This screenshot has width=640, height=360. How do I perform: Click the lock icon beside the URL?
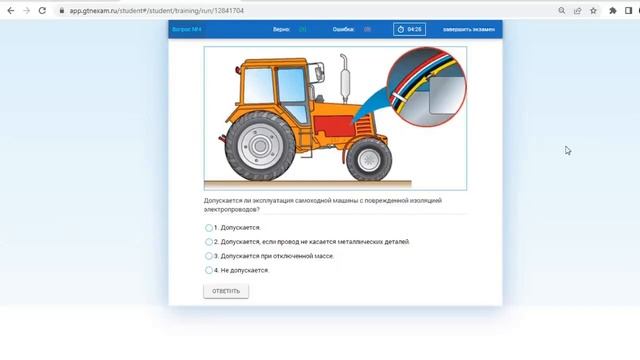click(62, 11)
